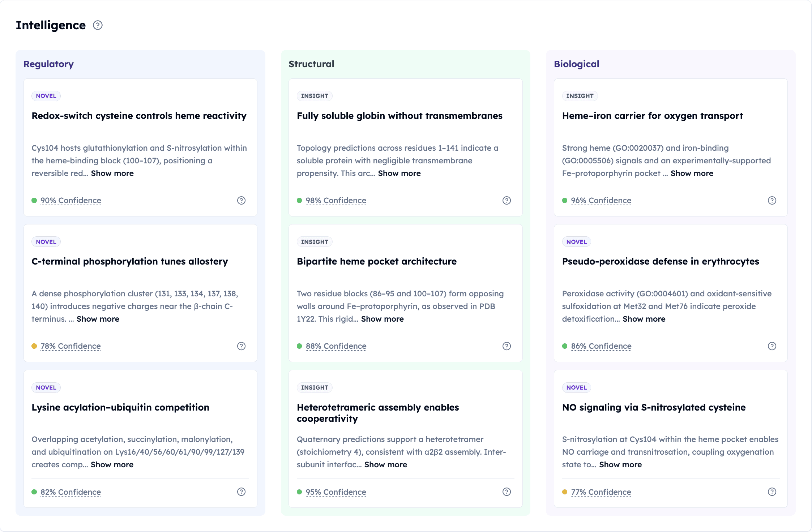Viewport: 812px width, 532px height.
Task: Click help icon on Bipartite heme pocket card
Action: point(507,346)
